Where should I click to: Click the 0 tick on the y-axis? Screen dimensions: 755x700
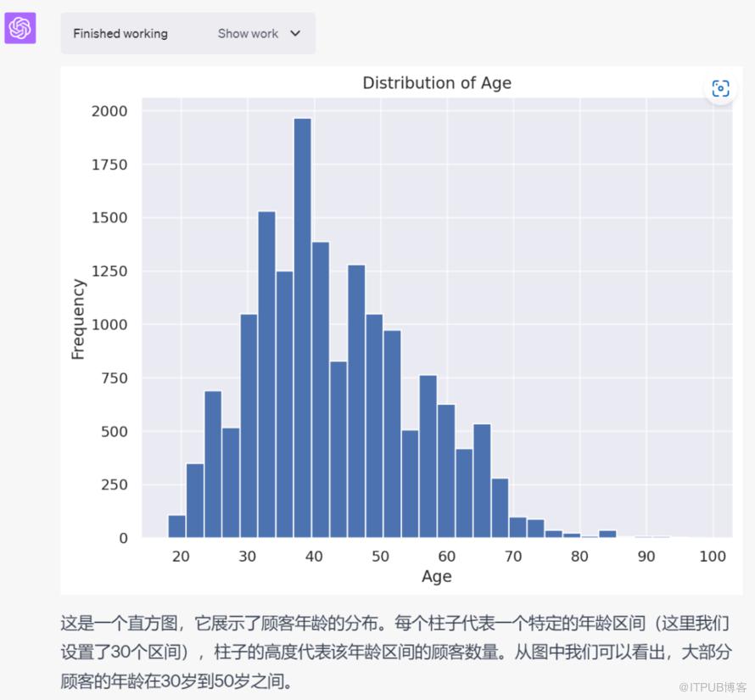point(123,538)
